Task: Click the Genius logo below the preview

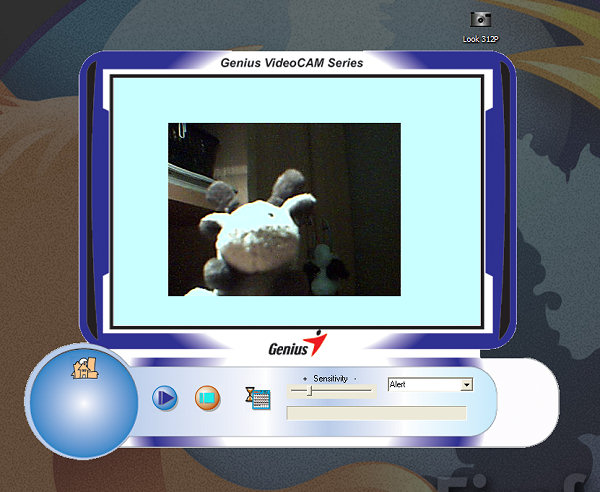Action: coord(297,345)
